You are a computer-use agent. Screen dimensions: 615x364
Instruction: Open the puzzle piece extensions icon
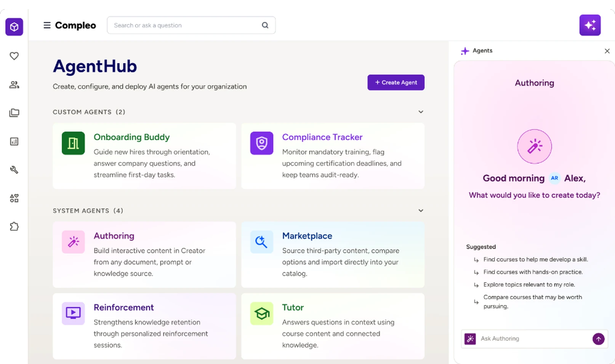point(14,227)
